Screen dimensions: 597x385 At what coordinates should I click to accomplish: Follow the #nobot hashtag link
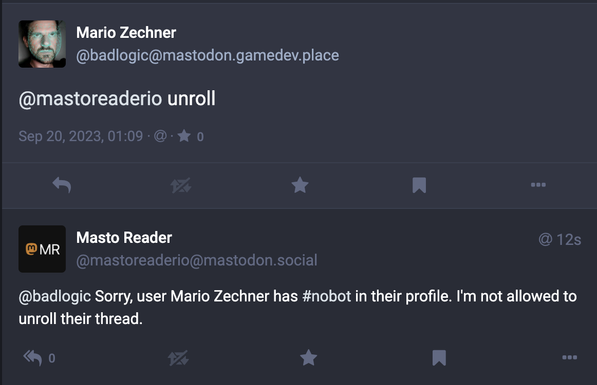(326, 296)
